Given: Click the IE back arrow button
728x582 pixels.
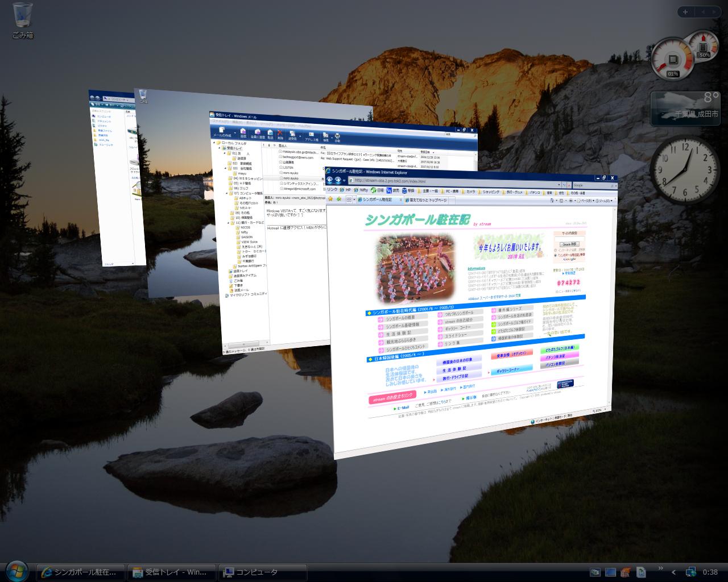Looking at the screenshot, I should (330, 180).
